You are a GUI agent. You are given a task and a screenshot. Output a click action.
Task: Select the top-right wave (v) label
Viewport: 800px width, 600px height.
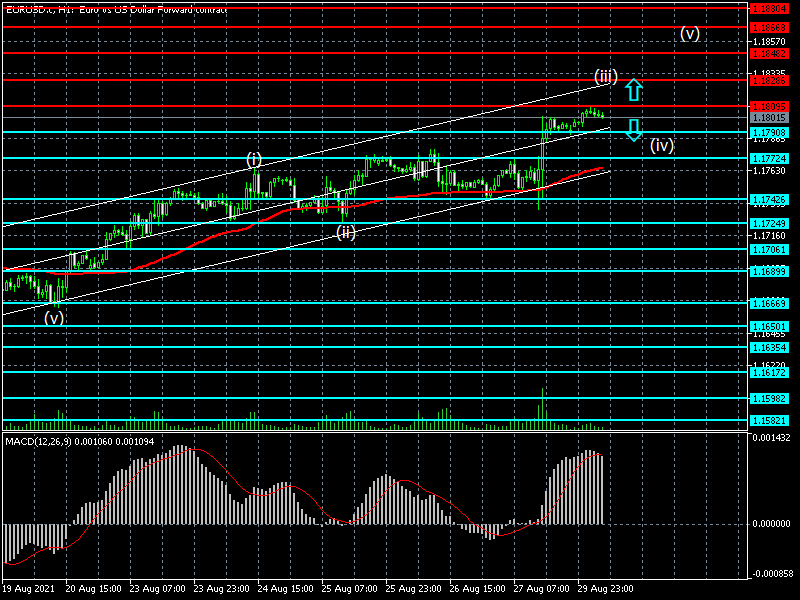[x=689, y=33]
